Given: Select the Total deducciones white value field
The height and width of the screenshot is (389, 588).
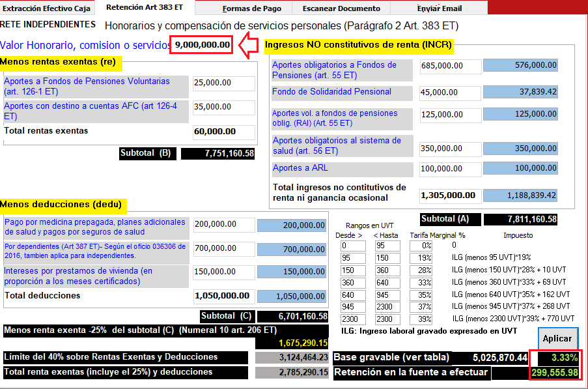Looking at the screenshot, I should click(x=224, y=296).
